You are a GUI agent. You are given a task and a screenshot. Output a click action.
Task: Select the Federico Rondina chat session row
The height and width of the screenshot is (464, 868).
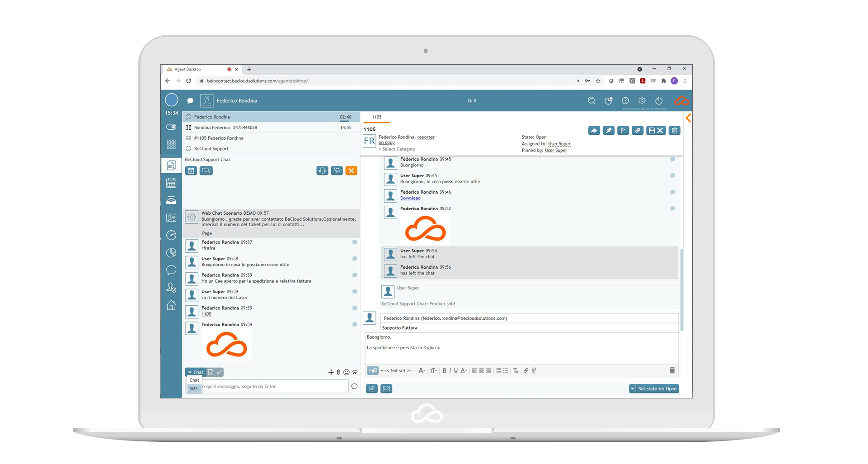pos(271,117)
